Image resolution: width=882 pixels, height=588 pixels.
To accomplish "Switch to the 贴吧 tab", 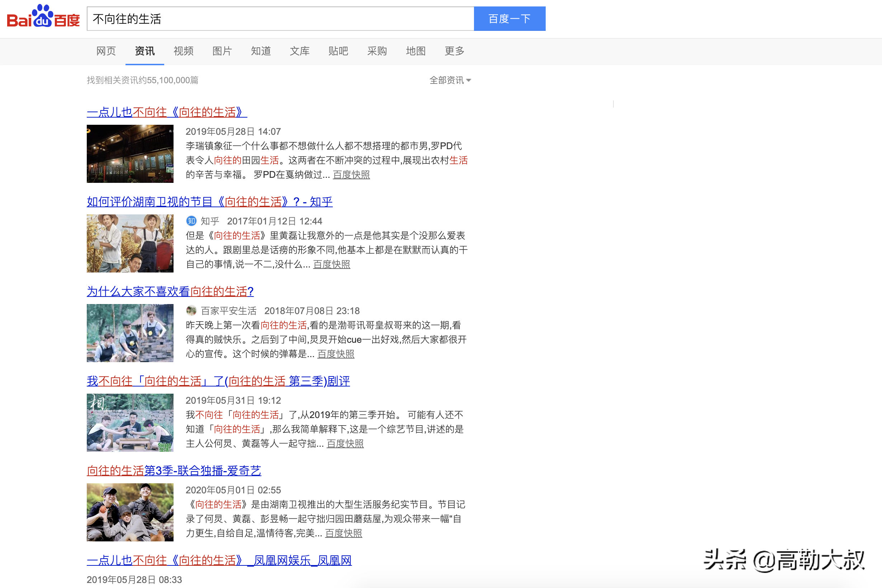I will pyautogui.click(x=338, y=51).
